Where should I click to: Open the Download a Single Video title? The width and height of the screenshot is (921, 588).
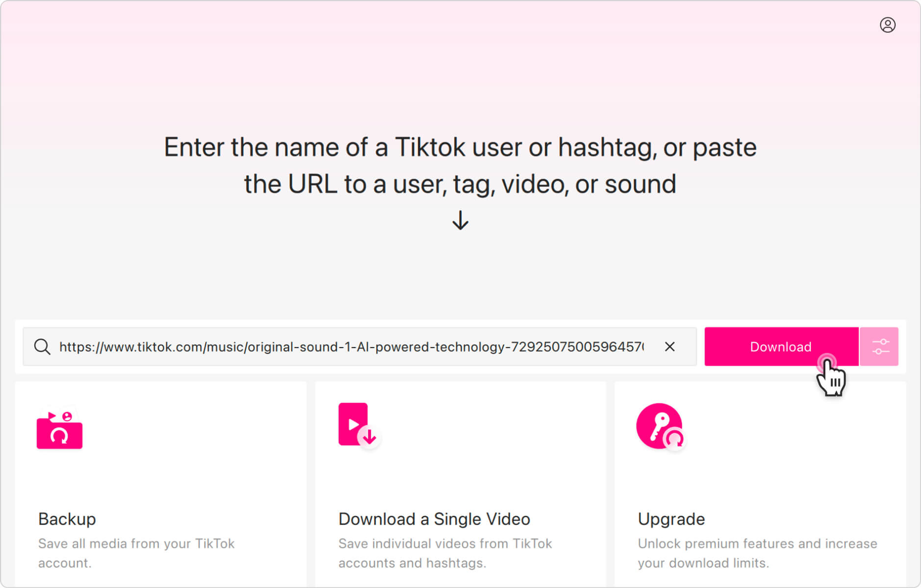(434, 519)
